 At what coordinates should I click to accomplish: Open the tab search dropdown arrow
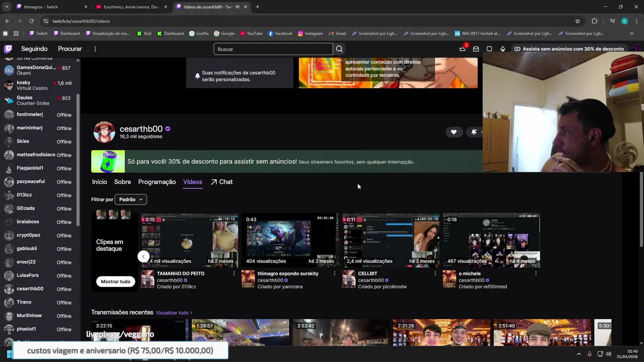(x=7, y=7)
